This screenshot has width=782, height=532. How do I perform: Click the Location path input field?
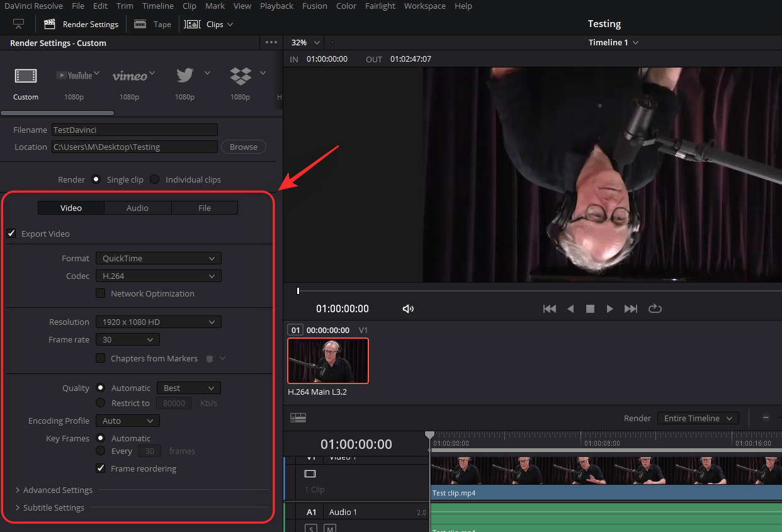[135, 147]
